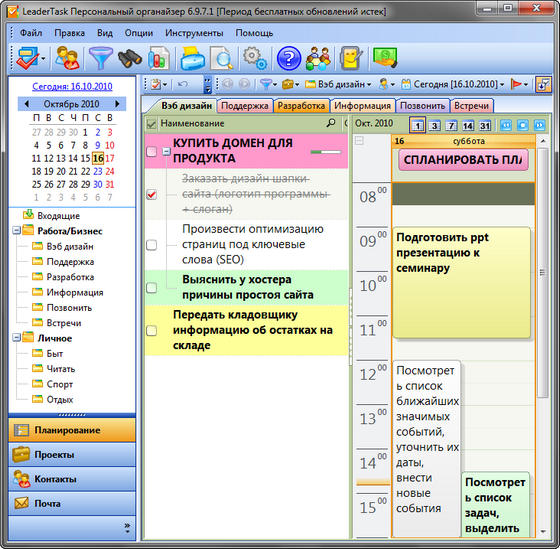Check the Передать кладовщику task checkbox
The image size is (560, 549).
click(x=151, y=330)
